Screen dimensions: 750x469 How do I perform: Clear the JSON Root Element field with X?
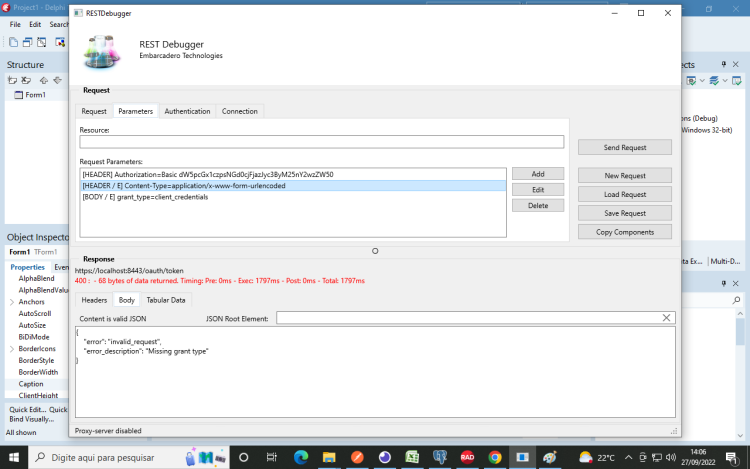click(x=666, y=318)
